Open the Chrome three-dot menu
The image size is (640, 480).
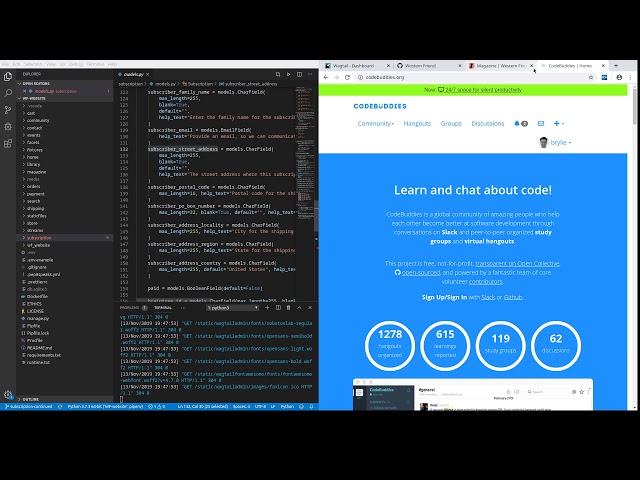click(630, 77)
